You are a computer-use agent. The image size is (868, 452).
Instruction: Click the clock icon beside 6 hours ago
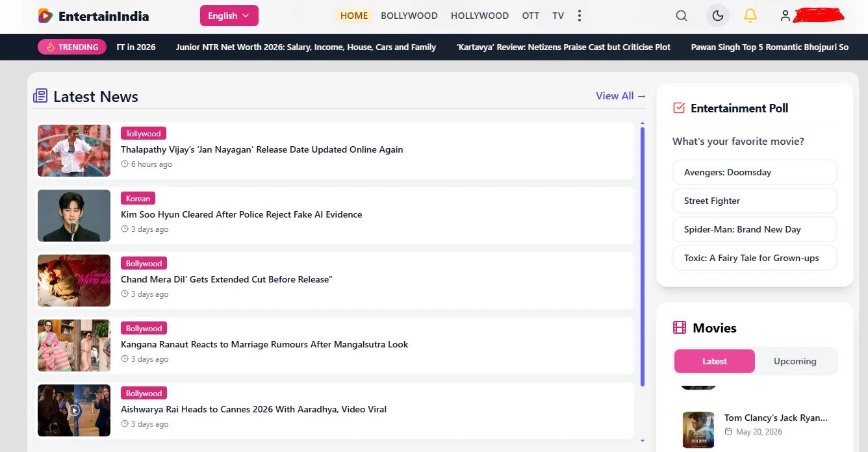click(x=125, y=164)
